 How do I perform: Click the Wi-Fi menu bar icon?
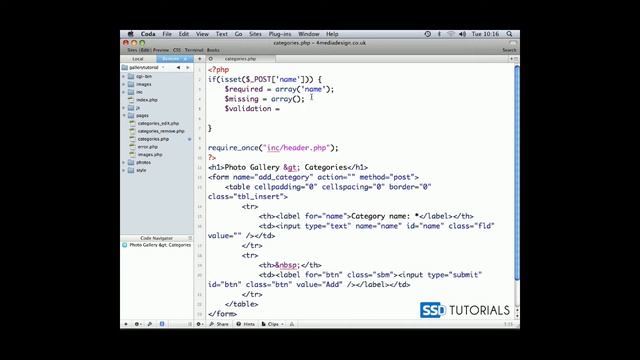[451, 34]
